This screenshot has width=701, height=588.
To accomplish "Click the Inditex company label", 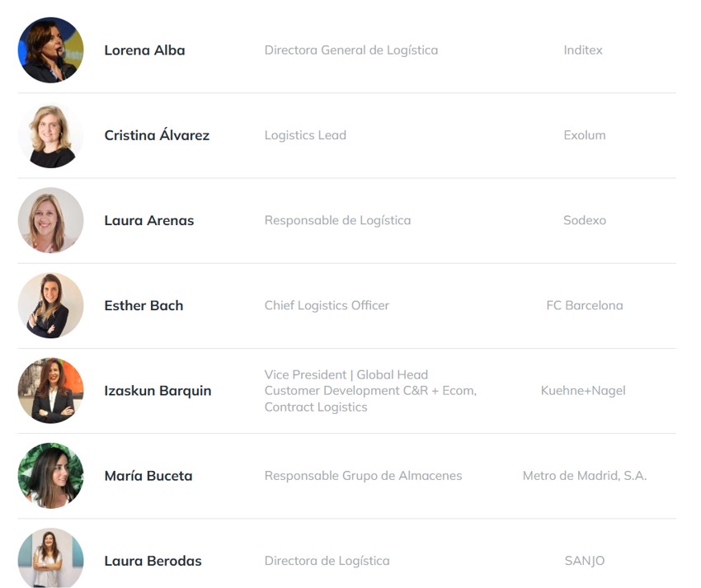I will [583, 50].
